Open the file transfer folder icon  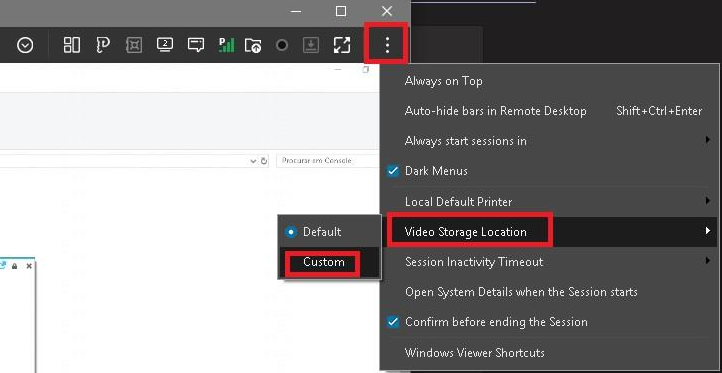point(253,45)
